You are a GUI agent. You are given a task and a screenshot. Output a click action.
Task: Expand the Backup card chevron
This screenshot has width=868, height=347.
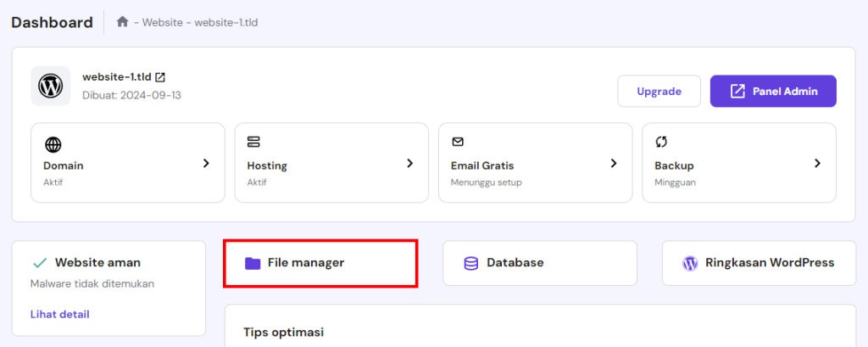coord(817,163)
